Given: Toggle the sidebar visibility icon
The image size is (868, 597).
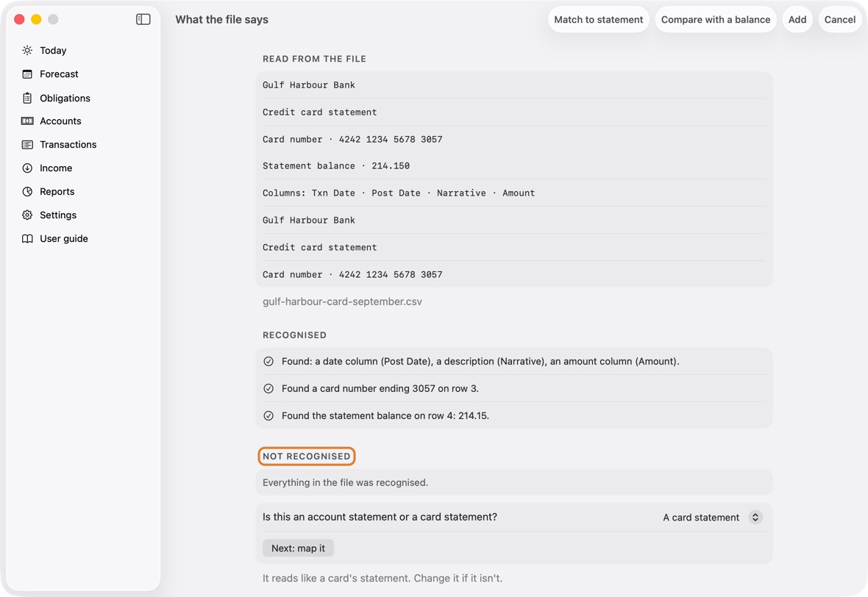Looking at the screenshot, I should [143, 19].
